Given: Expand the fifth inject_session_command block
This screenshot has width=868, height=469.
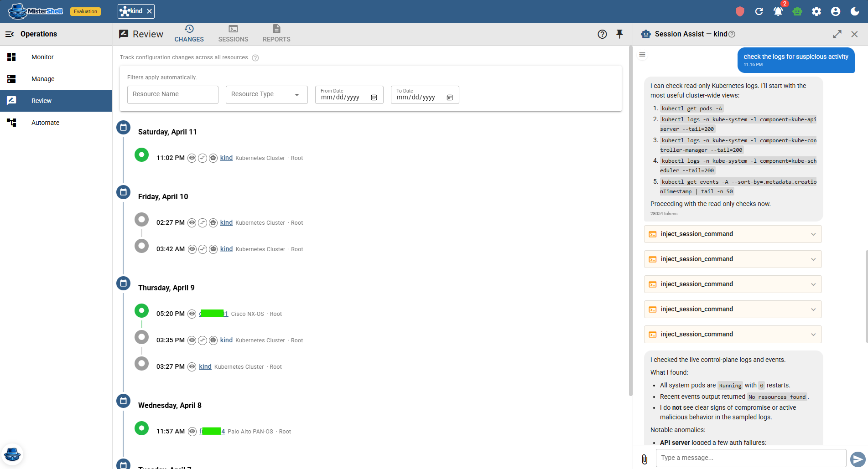Looking at the screenshot, I should click(x=733, y=335).
